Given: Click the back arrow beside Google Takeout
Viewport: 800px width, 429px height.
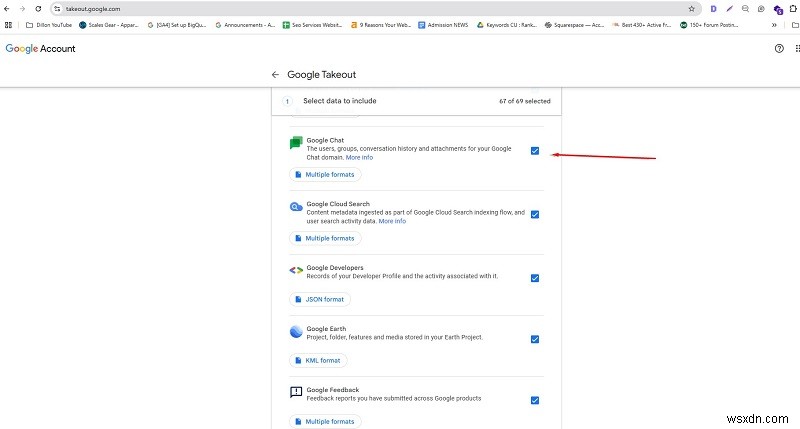Looking at the screenshot, I should [275, 74].
